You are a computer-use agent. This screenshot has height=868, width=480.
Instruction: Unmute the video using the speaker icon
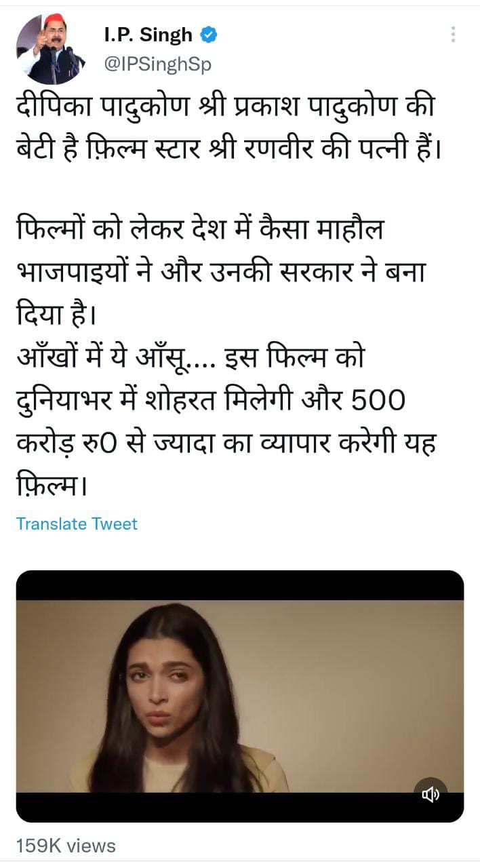(431, 794)
